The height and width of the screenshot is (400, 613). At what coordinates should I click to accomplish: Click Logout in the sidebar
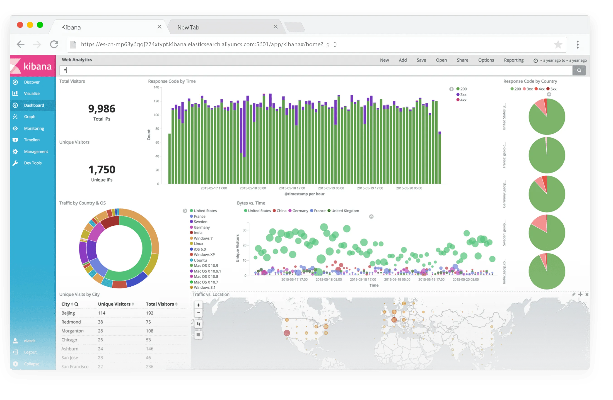coord(30,352)
